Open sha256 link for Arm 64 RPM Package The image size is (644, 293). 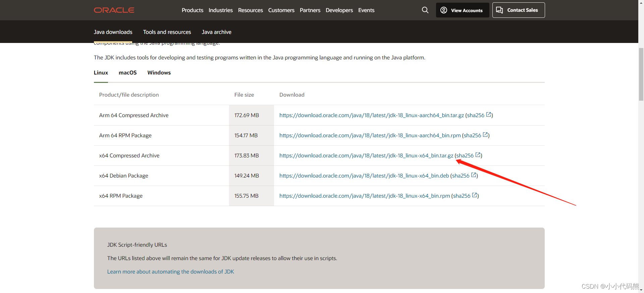click(472, 135)
